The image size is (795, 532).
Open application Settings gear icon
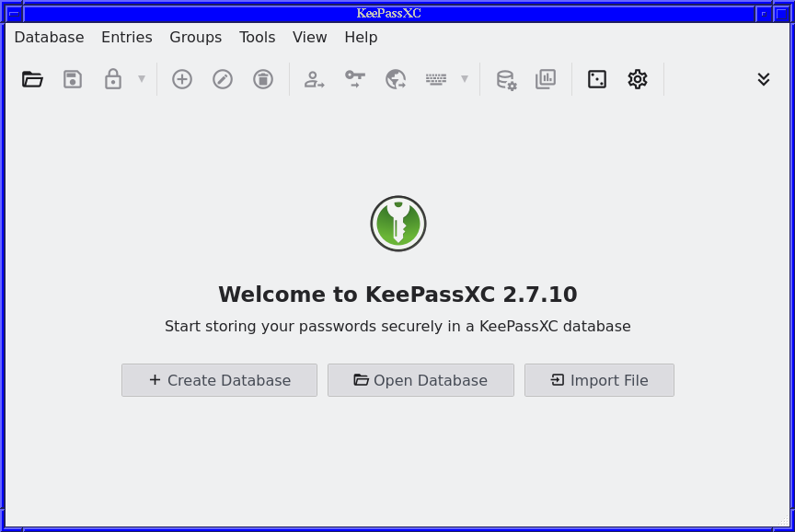(x=638, y=79)
